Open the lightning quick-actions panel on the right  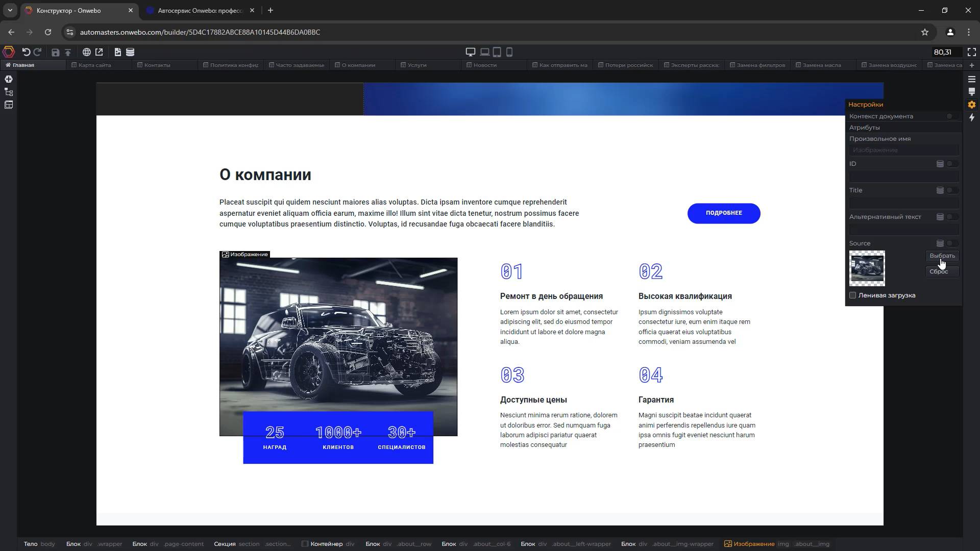coord(972,118)
